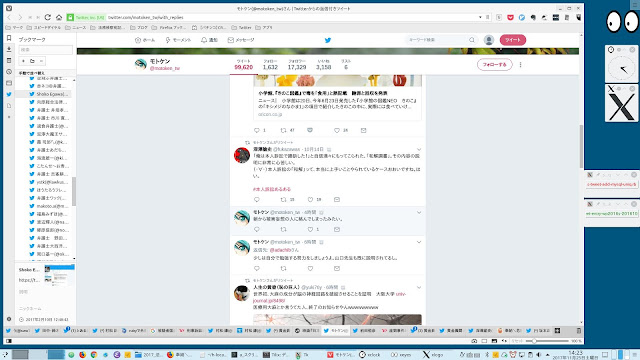Open the Downloads panel icon in sidebar
Image resolution: width=640 pixels, height=360 pixels.
pyautogui.click(x=9, y=49)
